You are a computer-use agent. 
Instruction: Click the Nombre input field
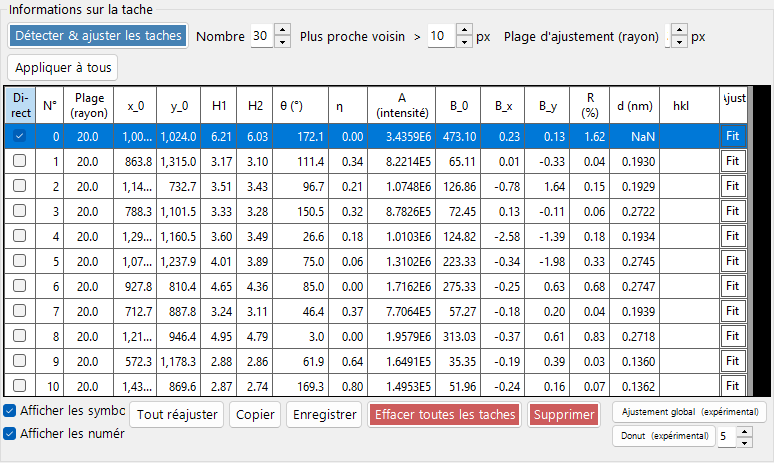[262, 36]
